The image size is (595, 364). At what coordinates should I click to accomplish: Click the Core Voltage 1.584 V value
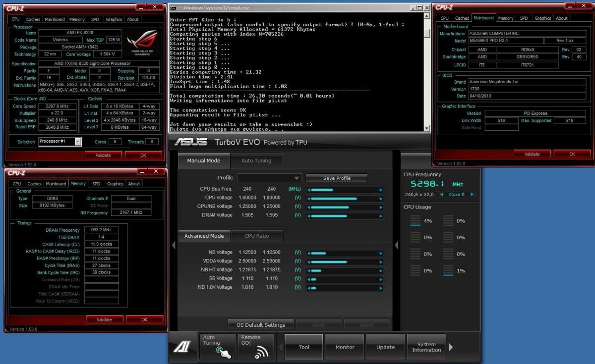tap(107, 54)
